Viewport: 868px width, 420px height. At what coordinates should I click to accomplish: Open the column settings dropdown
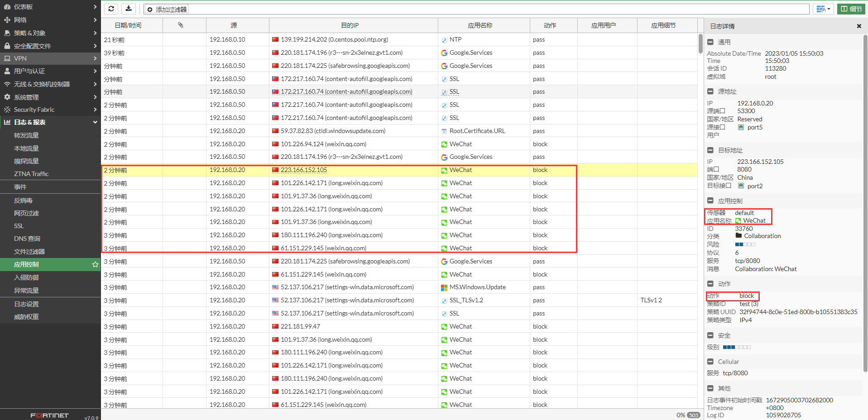coord(823,9)
